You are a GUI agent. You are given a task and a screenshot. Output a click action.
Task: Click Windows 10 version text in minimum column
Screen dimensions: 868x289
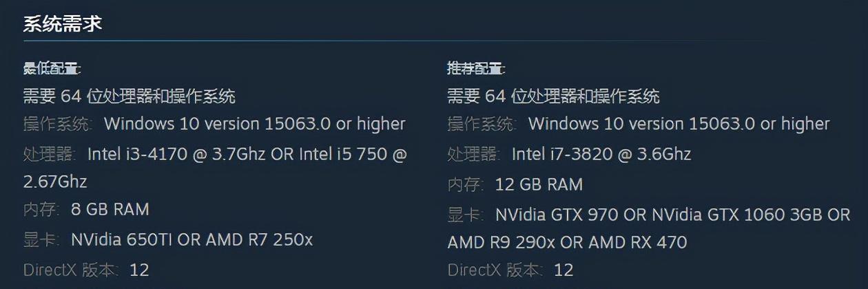point(255,124)
